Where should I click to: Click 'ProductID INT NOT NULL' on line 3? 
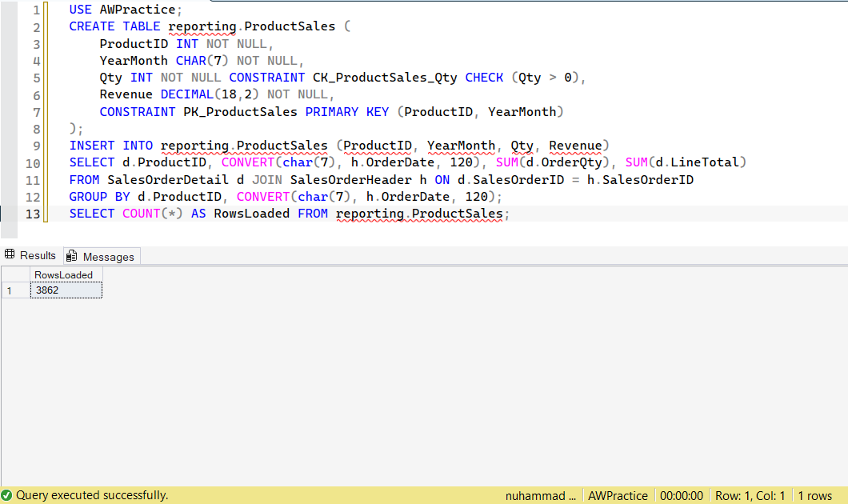(183, 44)
